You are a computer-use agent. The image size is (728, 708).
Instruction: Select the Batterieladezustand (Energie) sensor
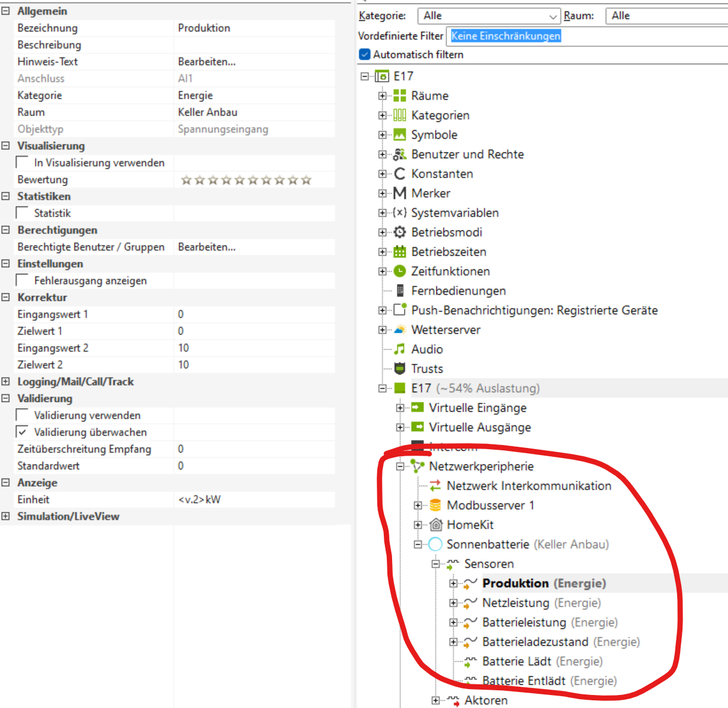tap(561, 642)
